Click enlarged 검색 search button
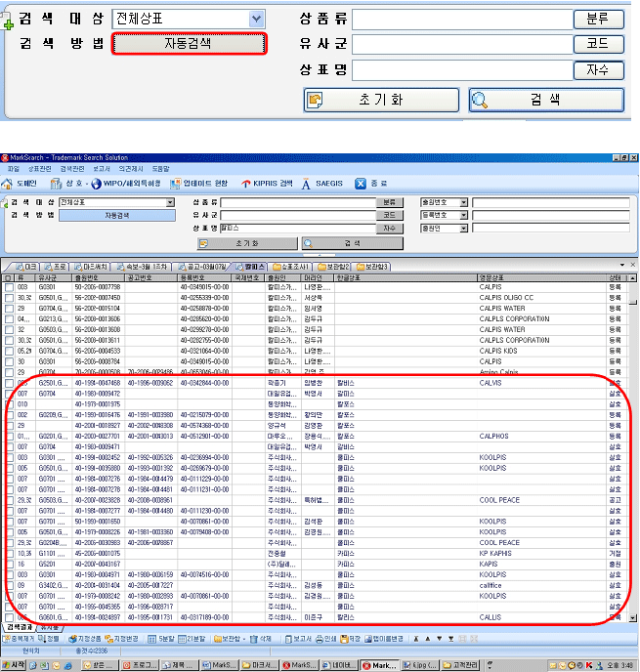Viewport: 640px width, 672px height. coord(546,100)
